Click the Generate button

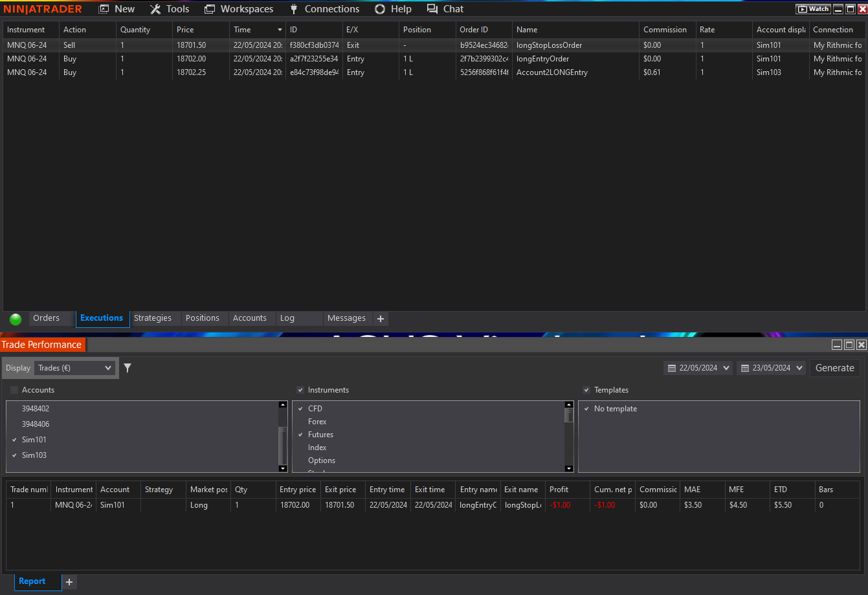coord(834,368)
